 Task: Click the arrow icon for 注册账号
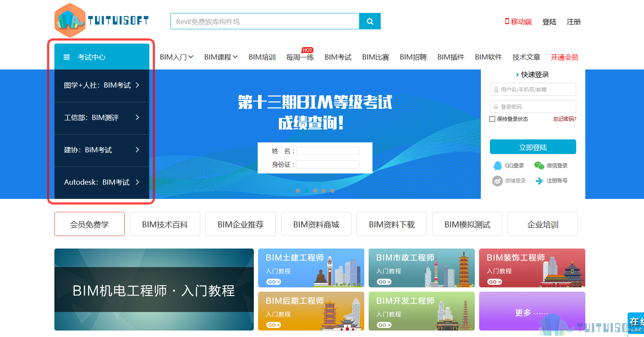tap(539, 181)
